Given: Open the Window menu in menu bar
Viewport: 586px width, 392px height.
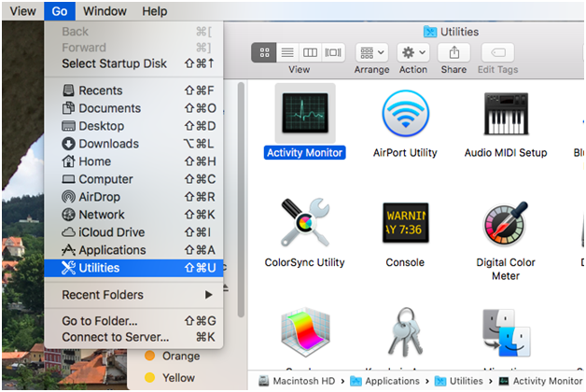Looking at the screenshot, I should click(x=105, y=11).
